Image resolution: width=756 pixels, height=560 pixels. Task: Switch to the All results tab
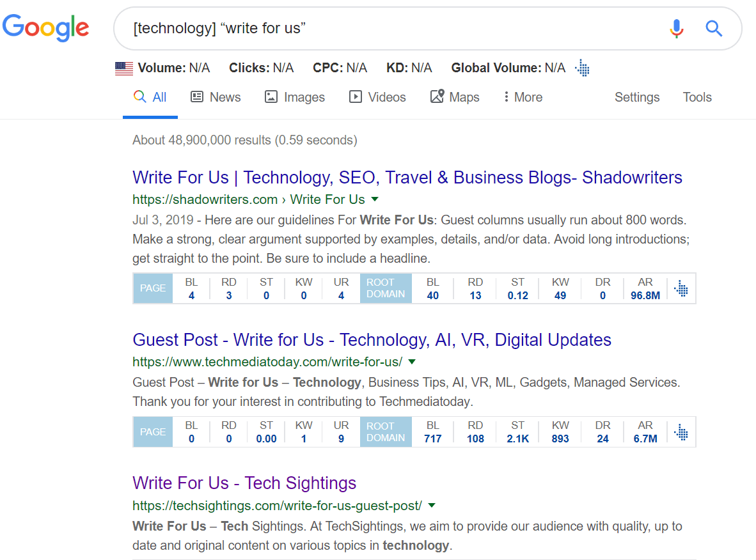pyautogui.click(x=150, y=97)
